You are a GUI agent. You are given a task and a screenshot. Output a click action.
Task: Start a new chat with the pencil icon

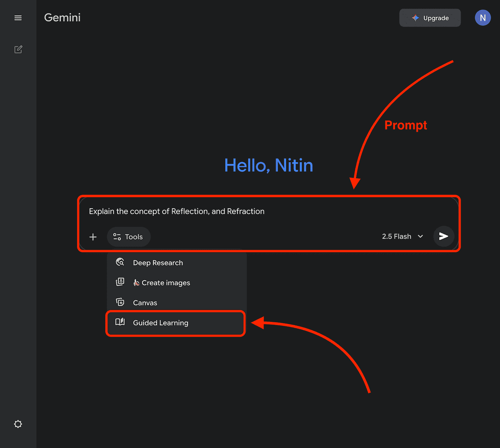click(18, 49)
